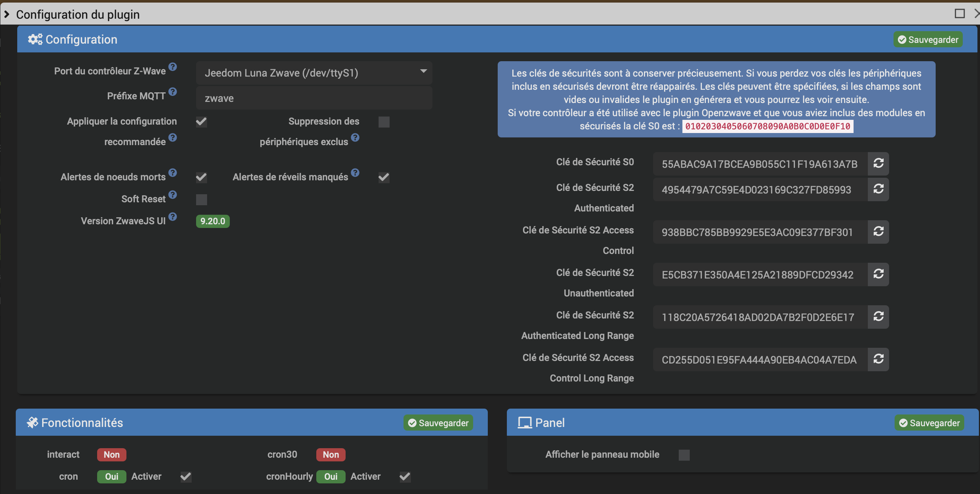The image size is (980, 494).
Task: Open the Z-Wave controller port dropdown
Action: coord(314,73)
